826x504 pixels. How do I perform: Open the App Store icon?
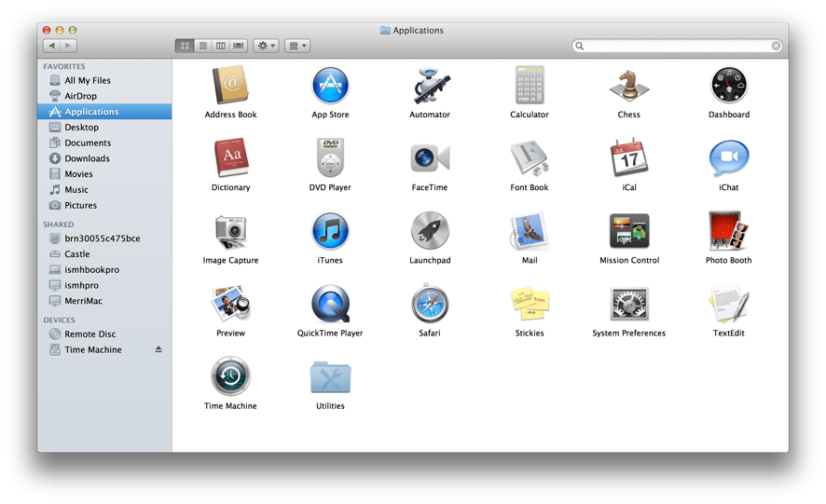(x=330, y=85)
